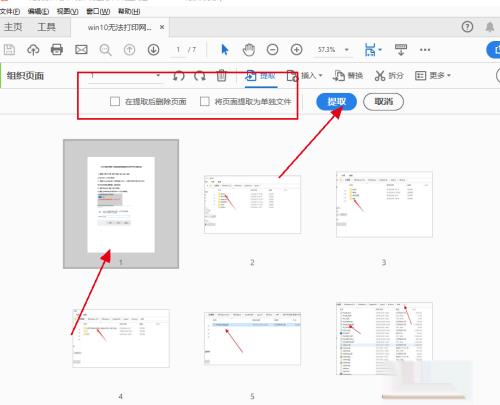Click the zoom in plus icon
This screenshot has height=405, width=500.
coord(296,50)
